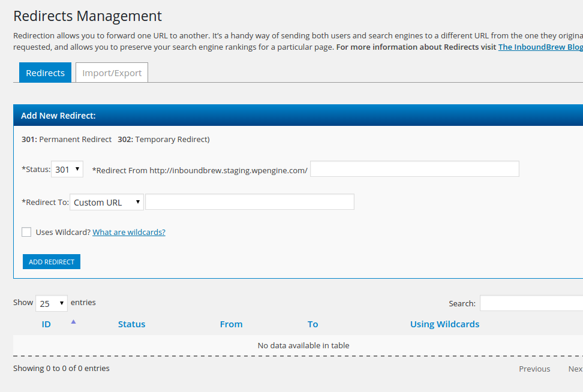Expand the Custom URL redirect type dropdown
The height and width of the screenshot is (392, 583).
tap(107, 202)
